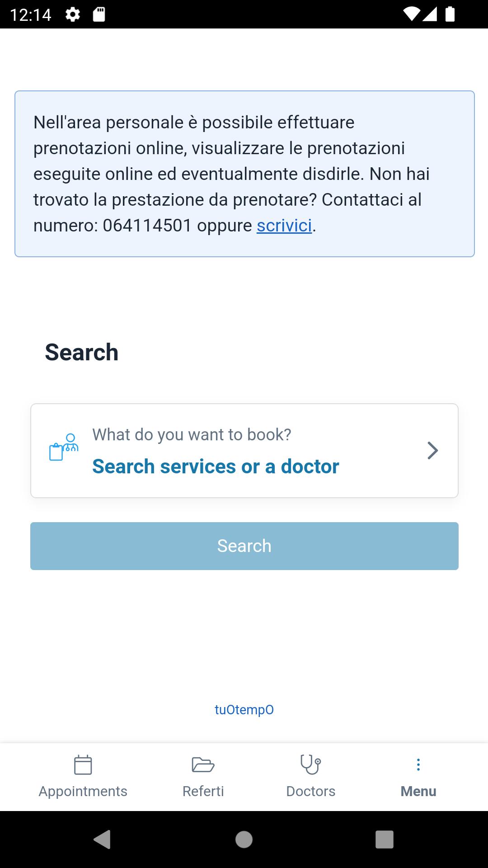
Task: Open the three-dot Menu icon
Action: (418, 764)
